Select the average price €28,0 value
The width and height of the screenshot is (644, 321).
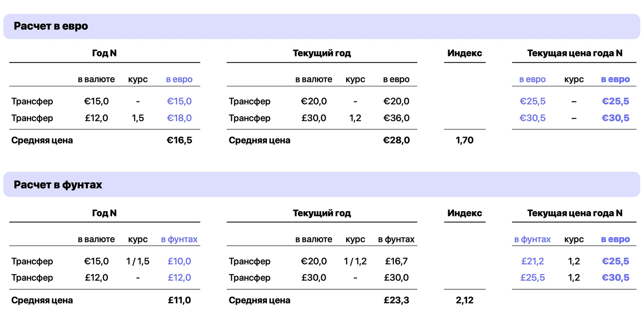[x=396, y=141]
